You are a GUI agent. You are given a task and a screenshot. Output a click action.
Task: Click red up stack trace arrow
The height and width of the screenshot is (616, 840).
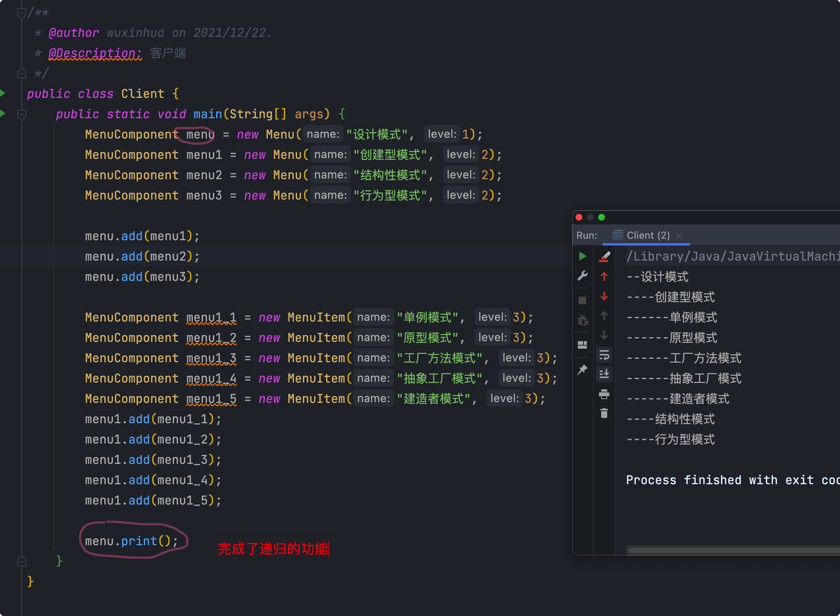(x=604, y=277)
